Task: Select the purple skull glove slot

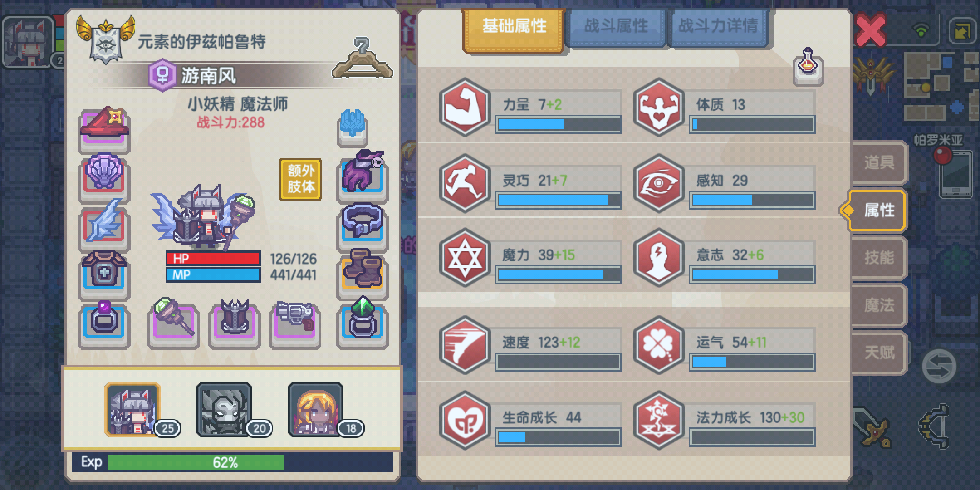Action: coord(363,176)
